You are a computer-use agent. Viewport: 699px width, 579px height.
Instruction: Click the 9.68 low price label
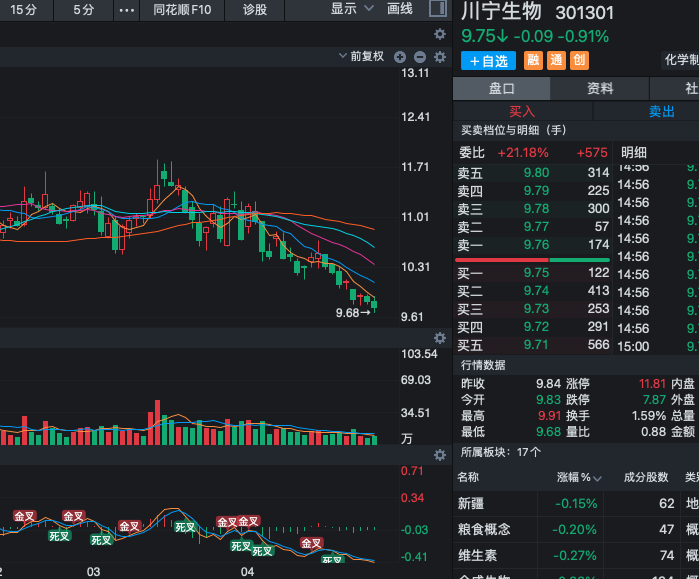click(x=353, y=313)
